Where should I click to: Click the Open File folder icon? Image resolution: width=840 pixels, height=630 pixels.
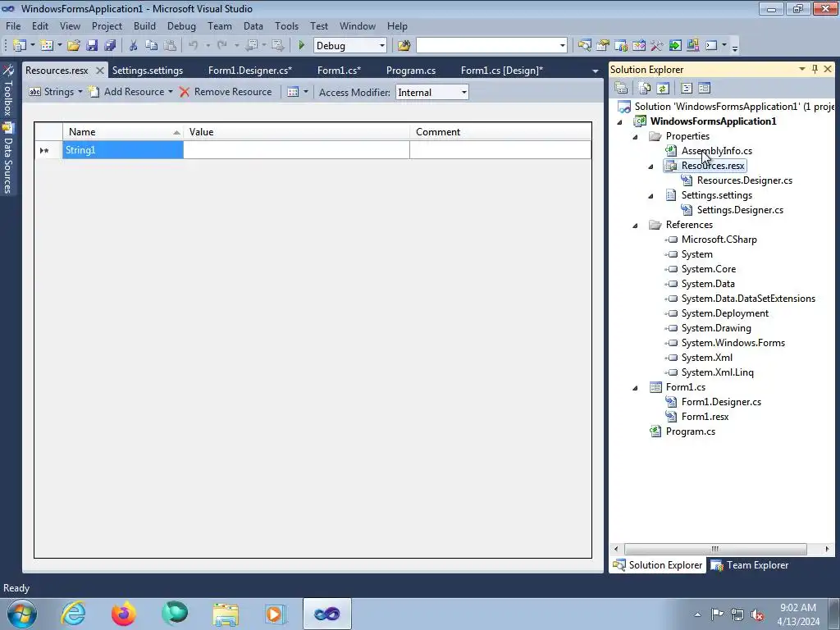pyautogui.click(x=74, y=46)
